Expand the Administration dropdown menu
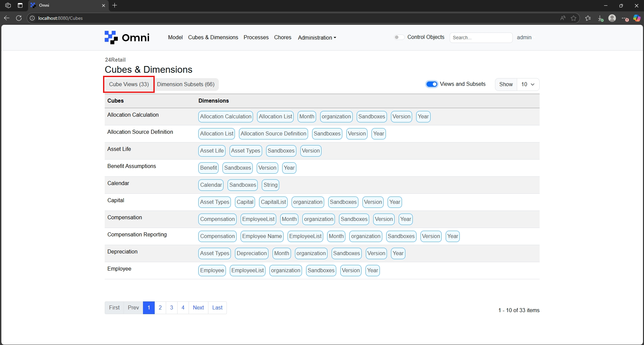Image resolution: width=644 pixels, height=345 pixels. coord(317,38)
